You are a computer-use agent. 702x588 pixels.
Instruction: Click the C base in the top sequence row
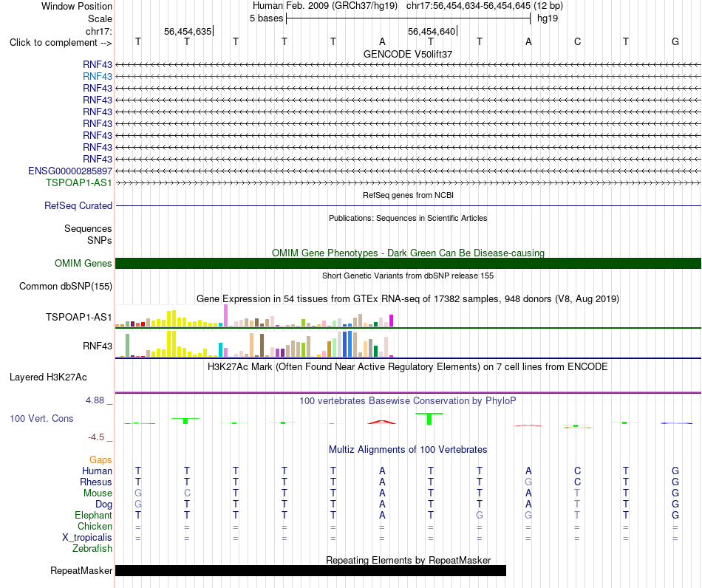coord(577,42)
